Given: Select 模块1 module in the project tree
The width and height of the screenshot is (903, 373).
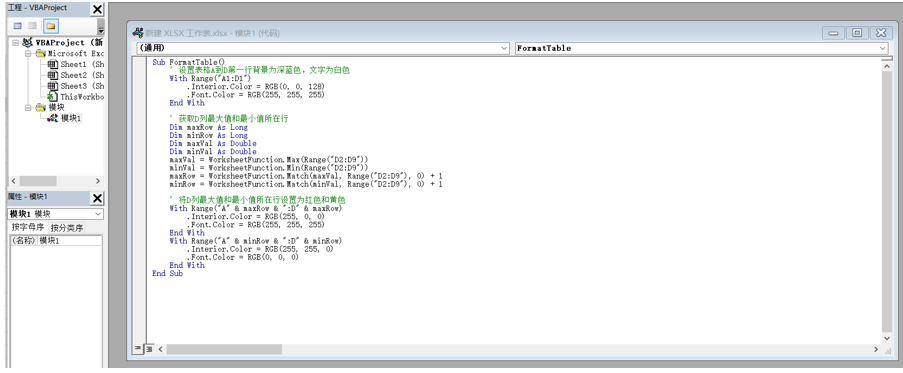Looking at the screenshot, I should (x=71, y=119).
